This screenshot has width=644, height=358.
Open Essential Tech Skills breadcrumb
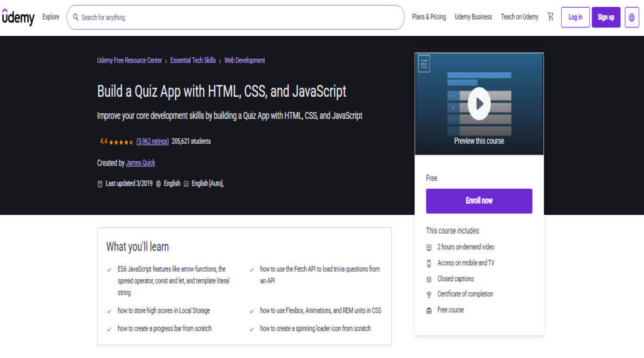(x=193, y=60)
